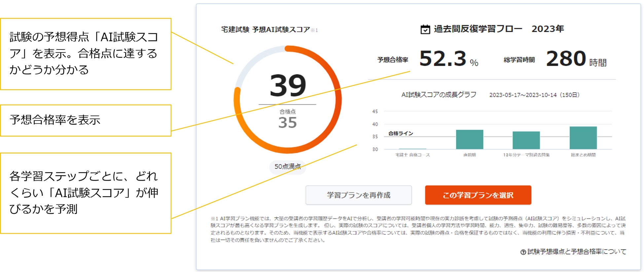Click the y-axis value 30
Screen dimensions: 644x272
tap(375, 149)
